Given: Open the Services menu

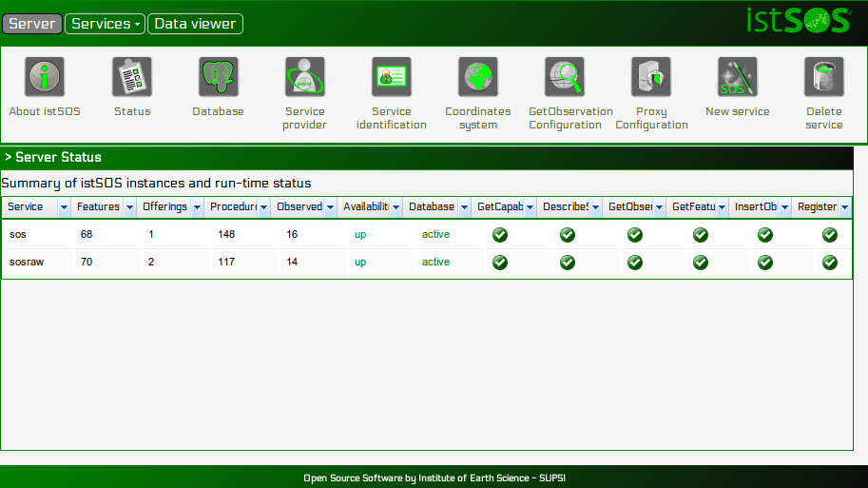Looking at the screenshot, I should point(106,24).
